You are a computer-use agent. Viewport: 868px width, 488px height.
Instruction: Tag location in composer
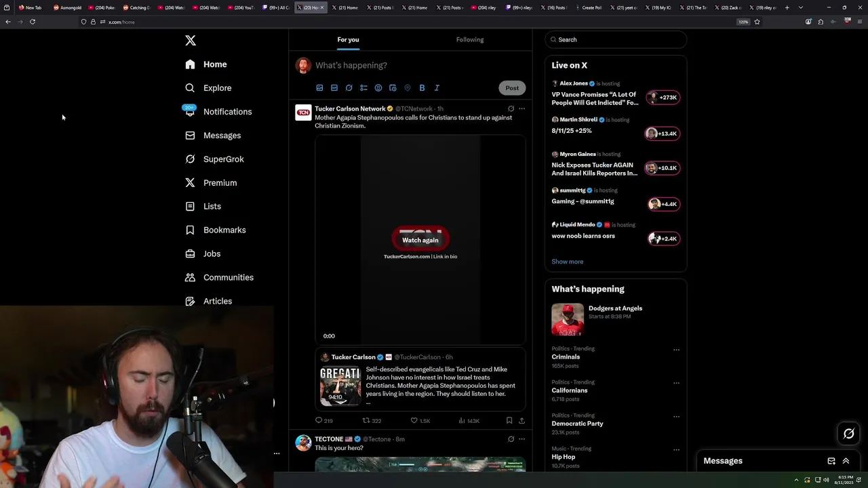[x=408, y=87]
